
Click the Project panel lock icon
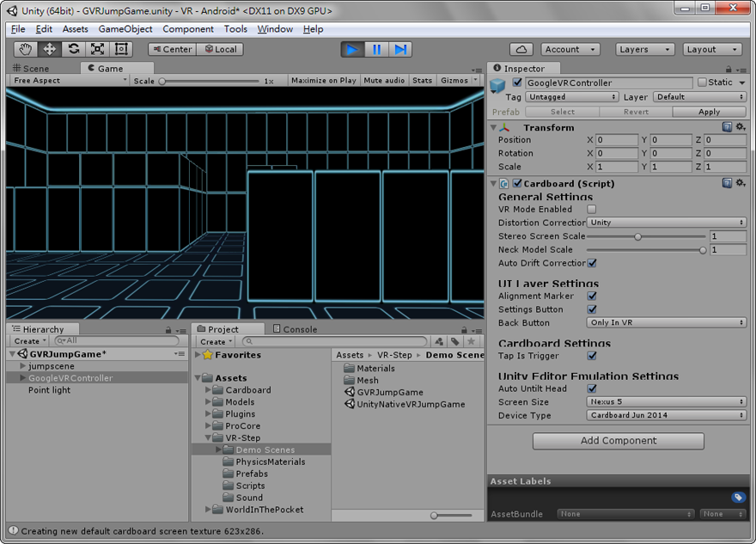pos(464,330)
